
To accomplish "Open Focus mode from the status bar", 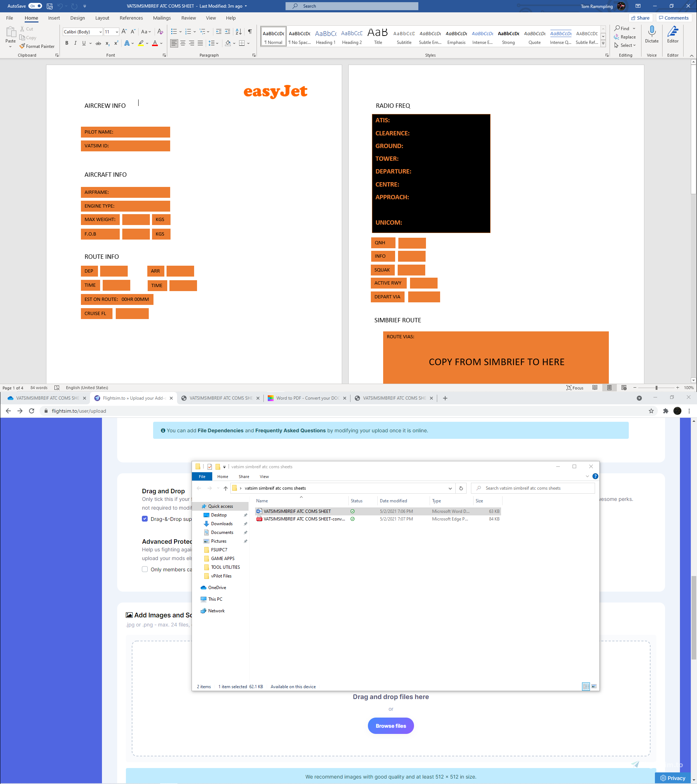I will [x=574, y=387].
